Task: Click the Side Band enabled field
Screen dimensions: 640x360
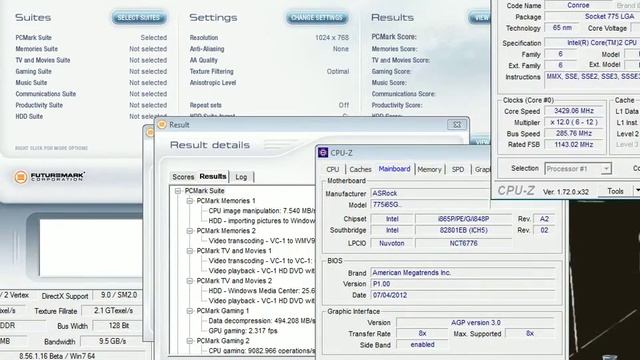Action: [422, 344]
